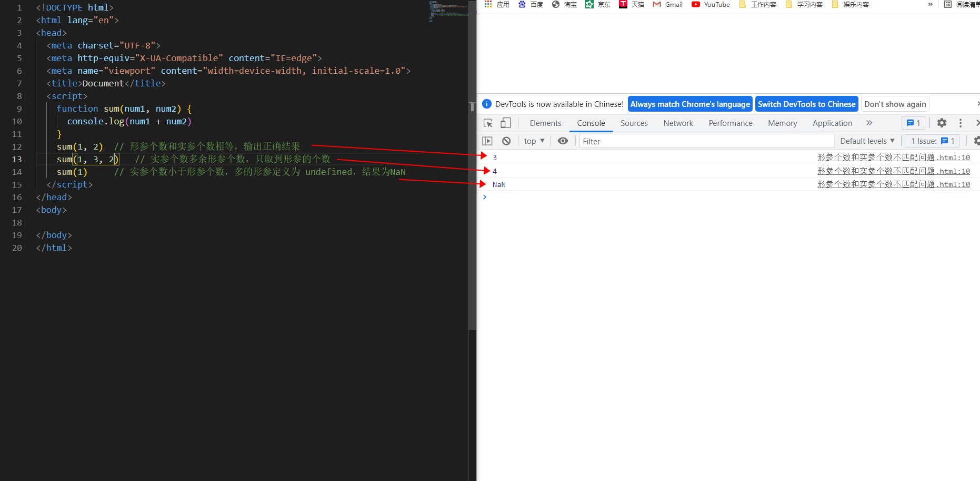Open the Tmall bookmark
The width and height of the screenshot is (980, 481).
(632, 4)
